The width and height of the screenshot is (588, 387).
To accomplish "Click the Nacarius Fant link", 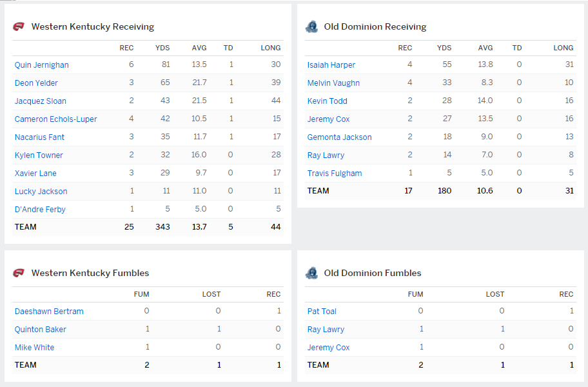I will [39, 137].
